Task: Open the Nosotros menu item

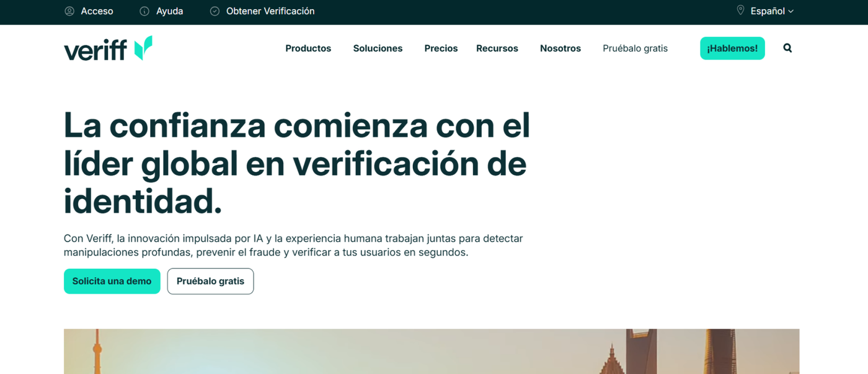Action: point(560,48)
